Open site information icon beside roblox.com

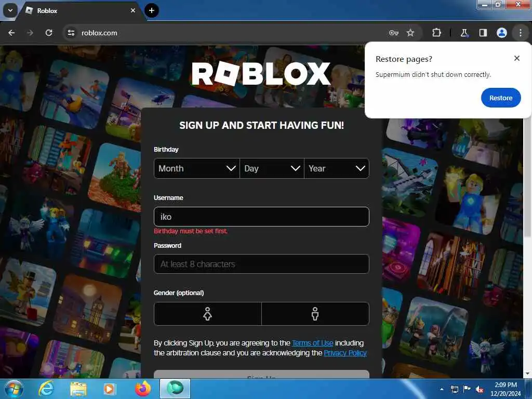pyautogui.click(x=71, y=33)
